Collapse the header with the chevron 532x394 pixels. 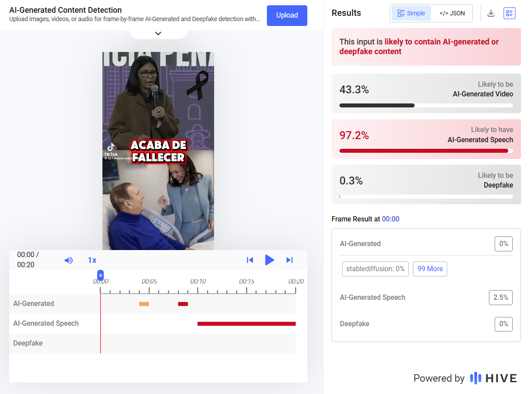158,33
